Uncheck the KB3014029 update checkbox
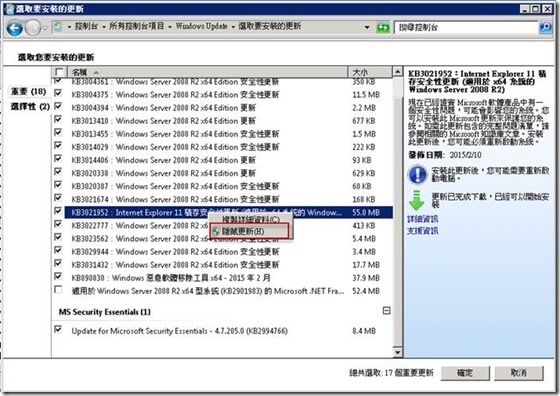This screenshot has height=396, width=560. click(x=58, y=146)
